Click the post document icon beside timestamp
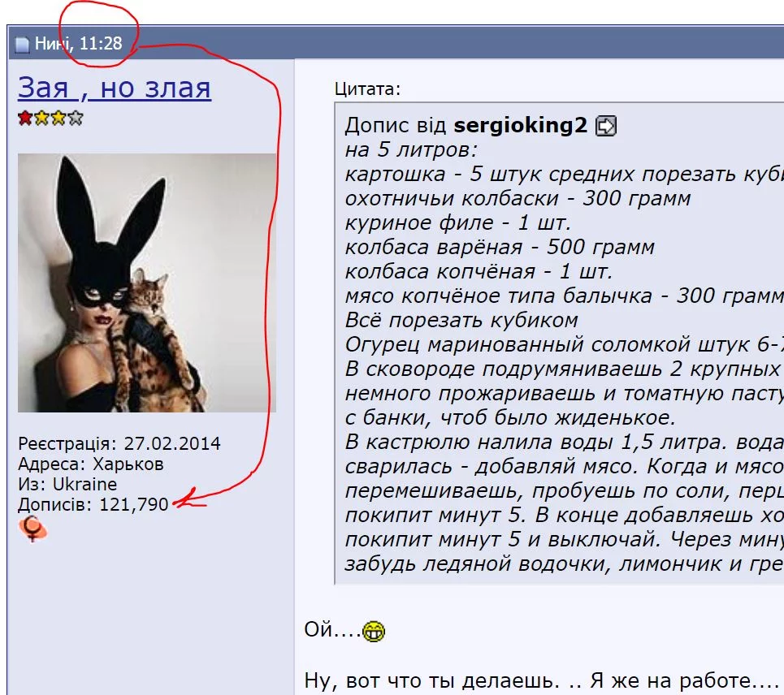Image resolution: width=784 pixels, height=695 pixels. point(21,45)
